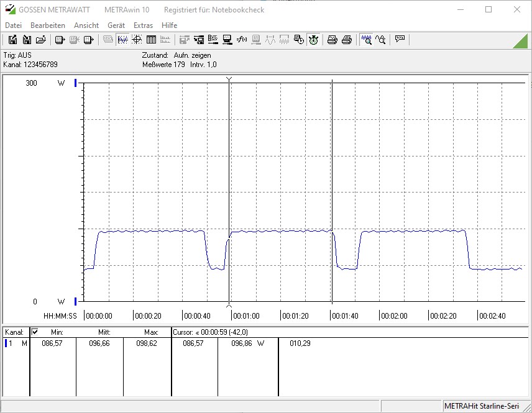Click the Meßwerte 179 text
Viewport: 532px width, 413px height.
coord(163,65)
